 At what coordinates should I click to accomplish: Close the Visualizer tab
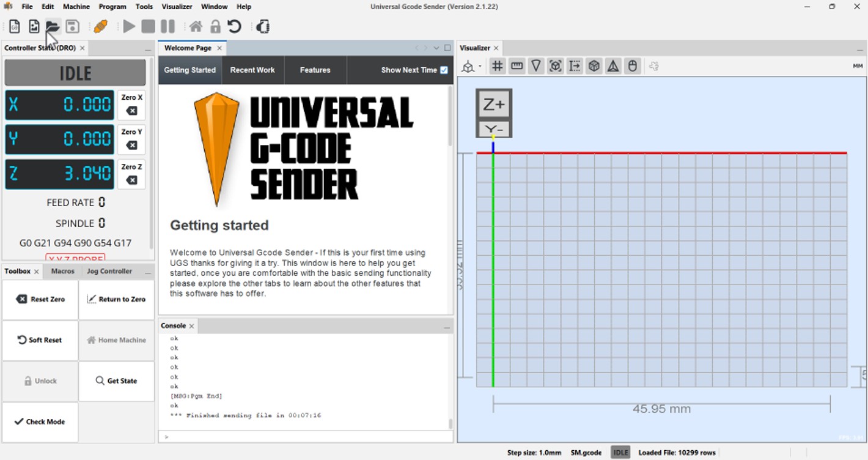point(496,48)
